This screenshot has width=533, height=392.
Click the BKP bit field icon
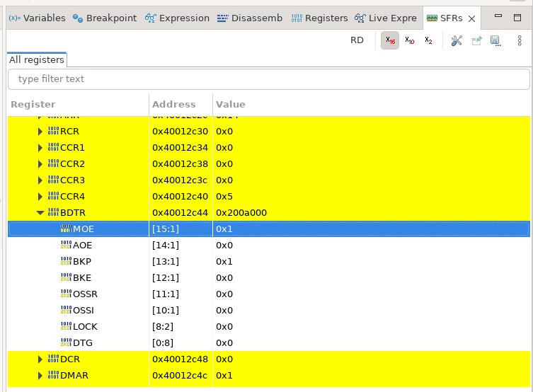[66, 261]
